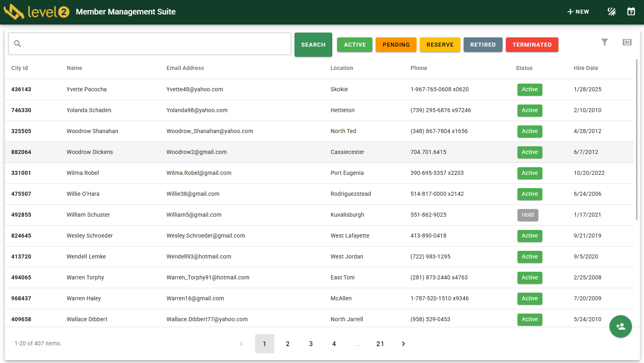Select page 1 in pagination

coord(265,344)
